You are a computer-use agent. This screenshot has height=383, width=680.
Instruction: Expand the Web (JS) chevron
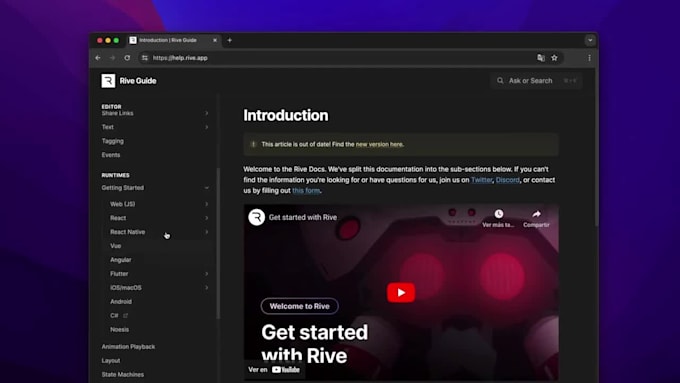206,204
